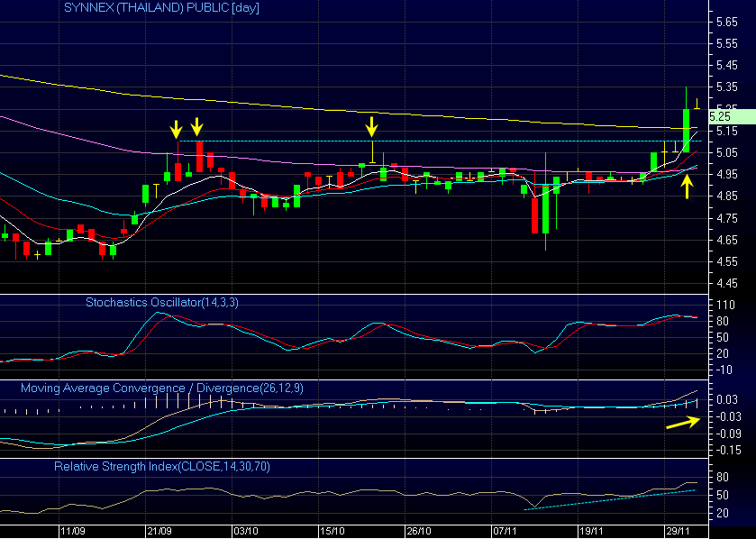Click the 5.65 price axis label
Viewport: 756px width, 539px height.
(x=725, y=22)
